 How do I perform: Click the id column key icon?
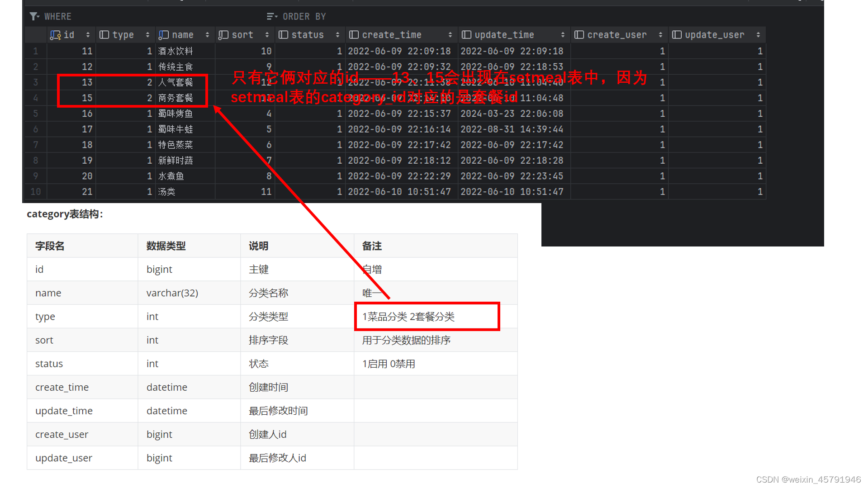[x=55, y=35]
